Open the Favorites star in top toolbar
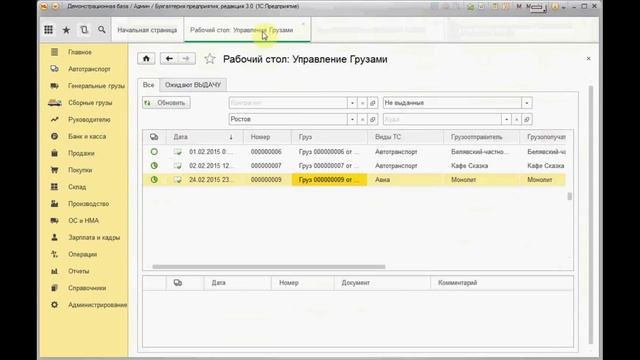Image resolution: width=640 pixels, height=360 pixels. 66,30
